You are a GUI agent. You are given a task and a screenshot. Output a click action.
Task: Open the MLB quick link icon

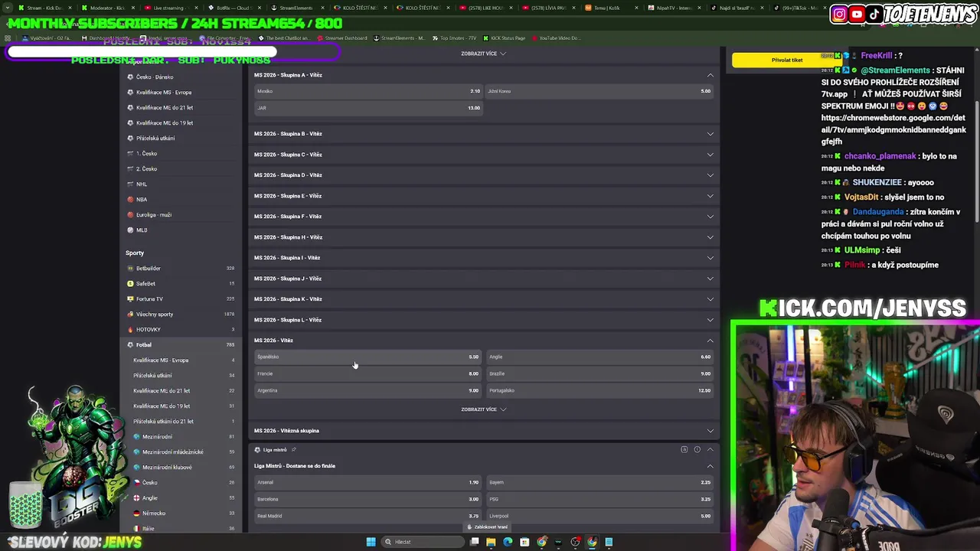(x=130, y=230)
